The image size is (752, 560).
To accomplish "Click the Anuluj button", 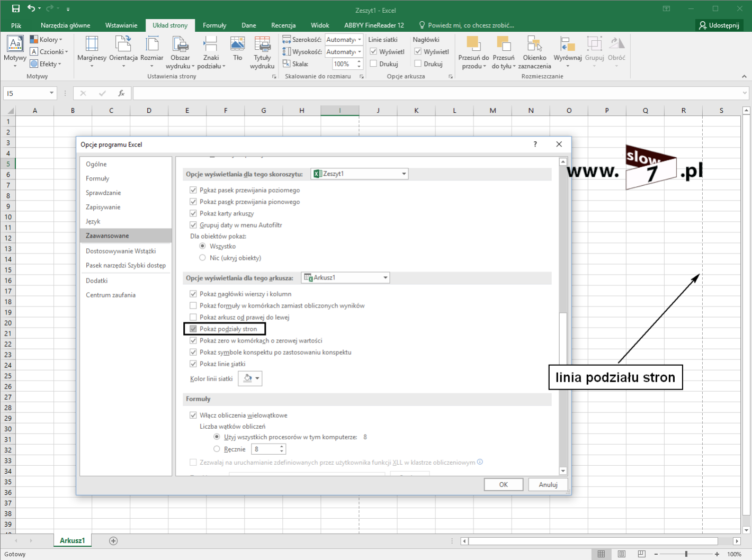I will click(548, 484).
